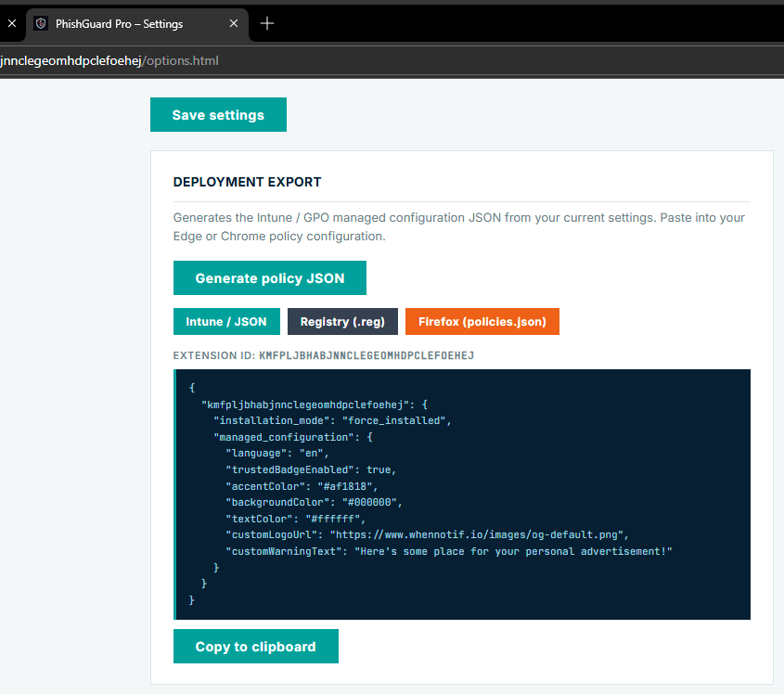Image resolution: width=784 pixels, height=694 pixels.
Task: Click the "trustedBadgeEnabled": true line
Action: point(311,469)
